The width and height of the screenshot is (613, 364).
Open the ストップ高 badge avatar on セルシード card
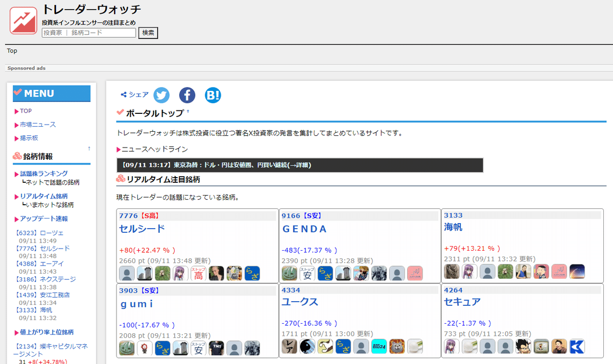point(198,273)
